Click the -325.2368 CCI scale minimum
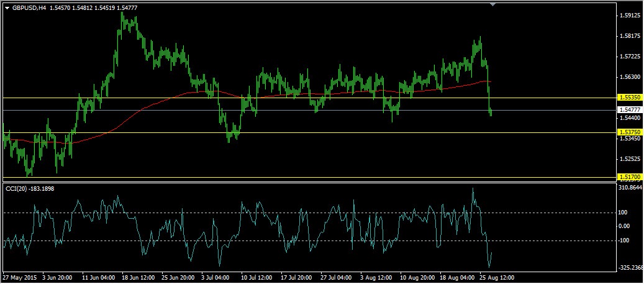Viewport: 644px width, 284px height. (x=631, y=268)
